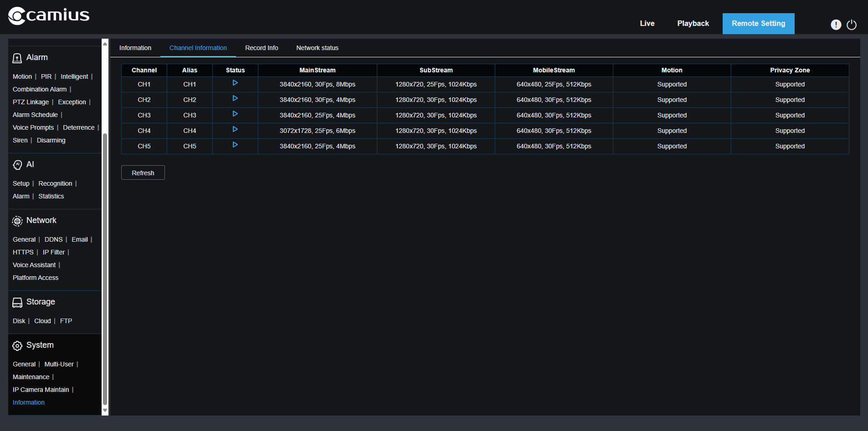
Task: Click the Network globe icon
Action: (17, 221)
